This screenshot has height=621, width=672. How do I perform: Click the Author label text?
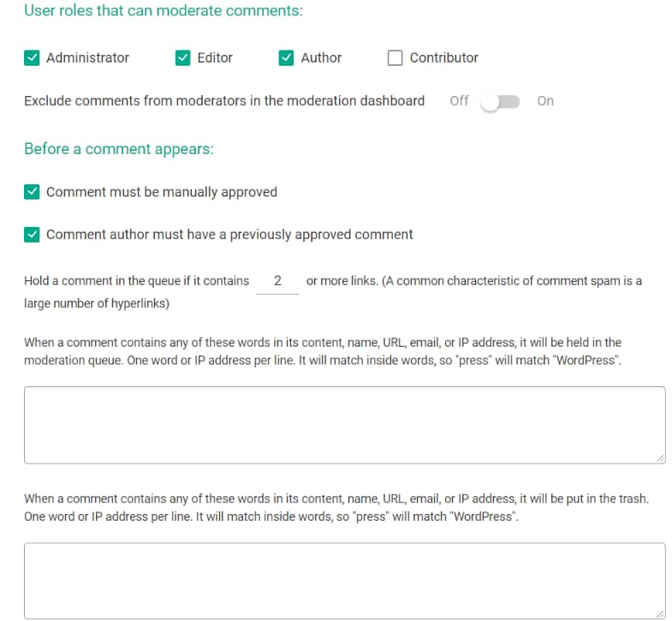coord(321,58)
